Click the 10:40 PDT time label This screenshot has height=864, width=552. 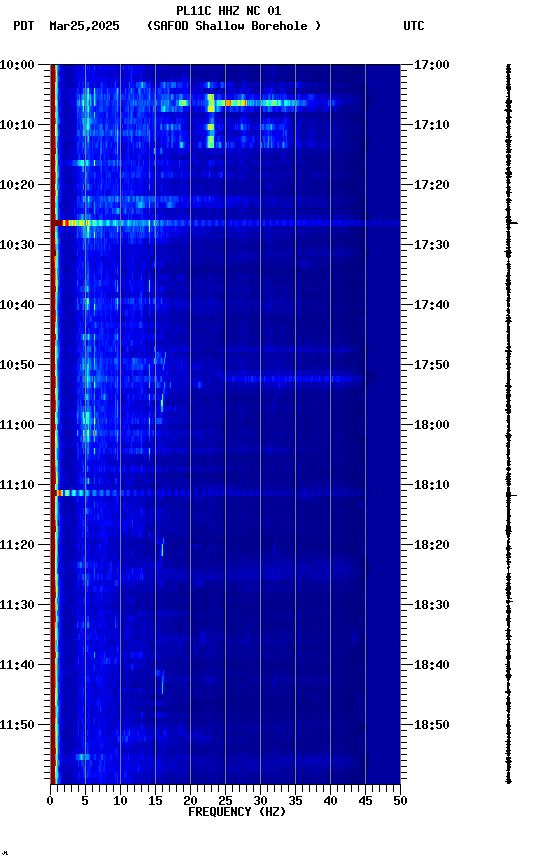click(x=17, y=305)
